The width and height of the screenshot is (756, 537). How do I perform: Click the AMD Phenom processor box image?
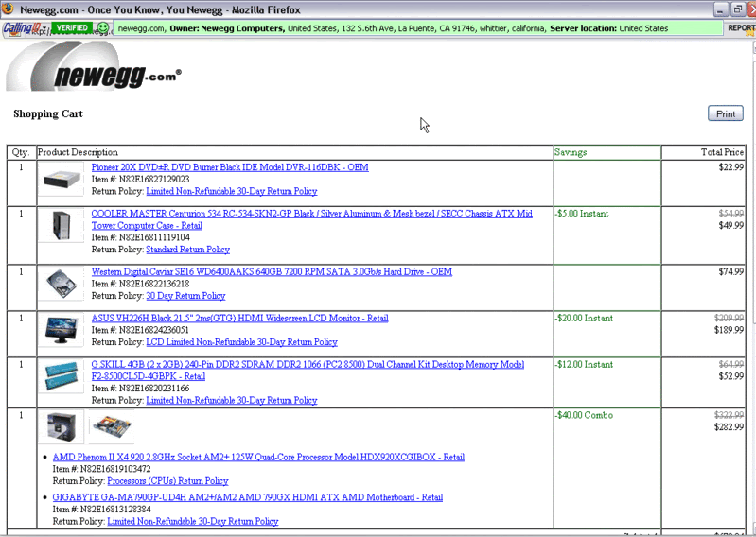pos(62,427)
